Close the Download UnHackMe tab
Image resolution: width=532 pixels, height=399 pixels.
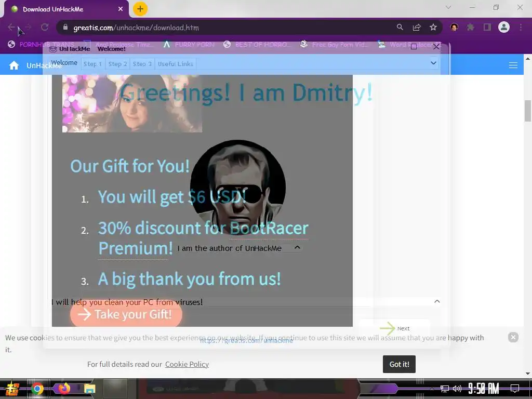coord(121,9)
